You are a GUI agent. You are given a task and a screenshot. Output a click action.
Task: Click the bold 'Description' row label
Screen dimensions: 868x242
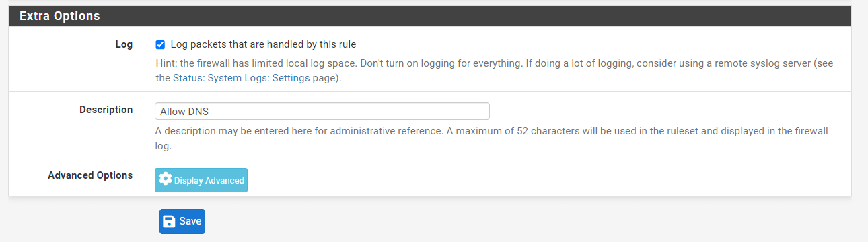[106, 109]
